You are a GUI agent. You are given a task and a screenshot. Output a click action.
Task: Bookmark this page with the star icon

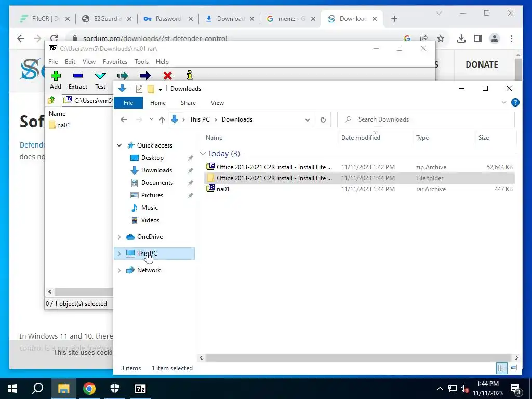[x=441, y=38]
